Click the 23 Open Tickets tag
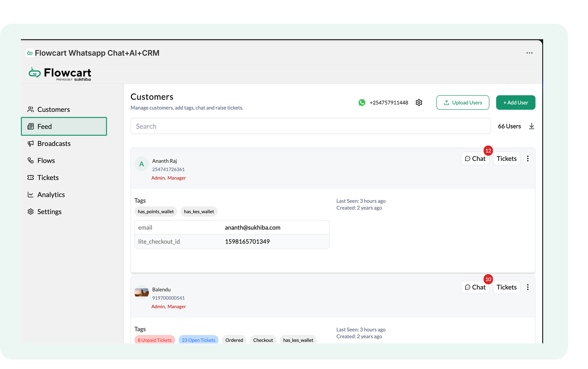 199,340
